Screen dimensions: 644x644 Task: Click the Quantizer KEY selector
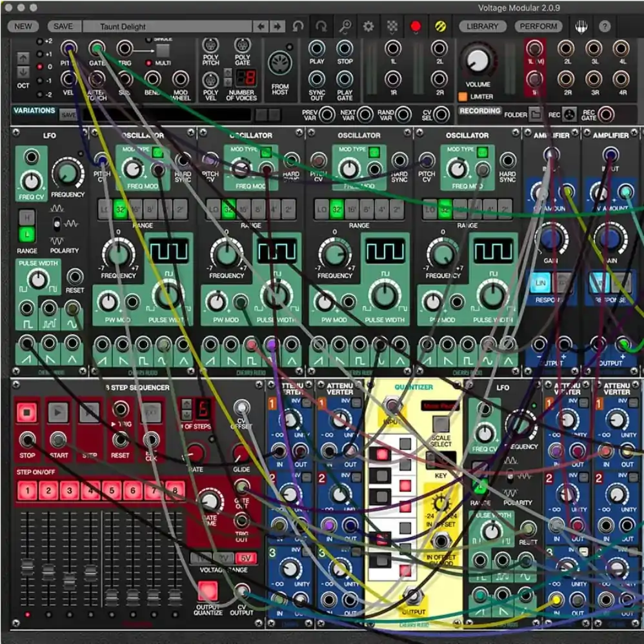tap(441, 460)
